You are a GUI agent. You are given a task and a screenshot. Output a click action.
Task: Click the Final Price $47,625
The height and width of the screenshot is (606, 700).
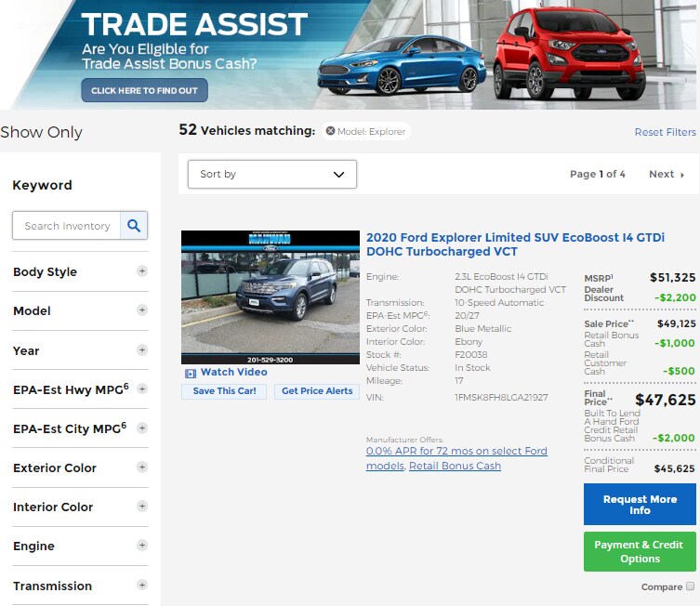point(666,400)
